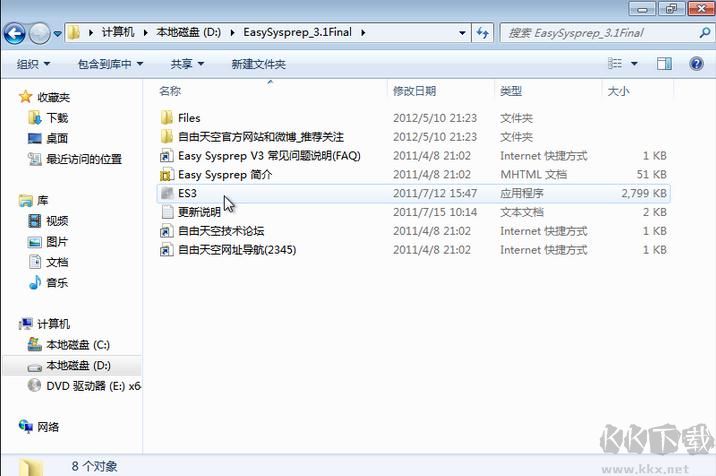This screenshot has height=476, width=716.
Task: Open the recent pages history dropdown
Action: 58,34
